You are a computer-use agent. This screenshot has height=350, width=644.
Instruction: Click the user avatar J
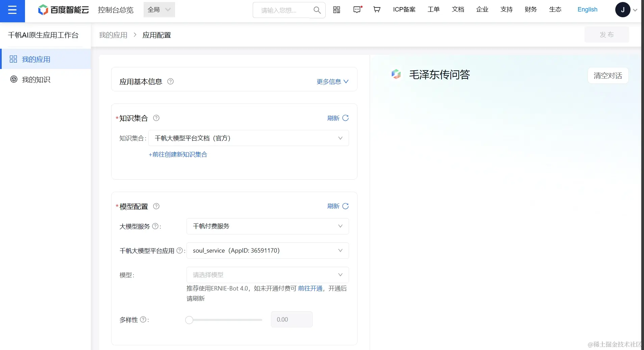pyautogui.click(x=623, y=10)
